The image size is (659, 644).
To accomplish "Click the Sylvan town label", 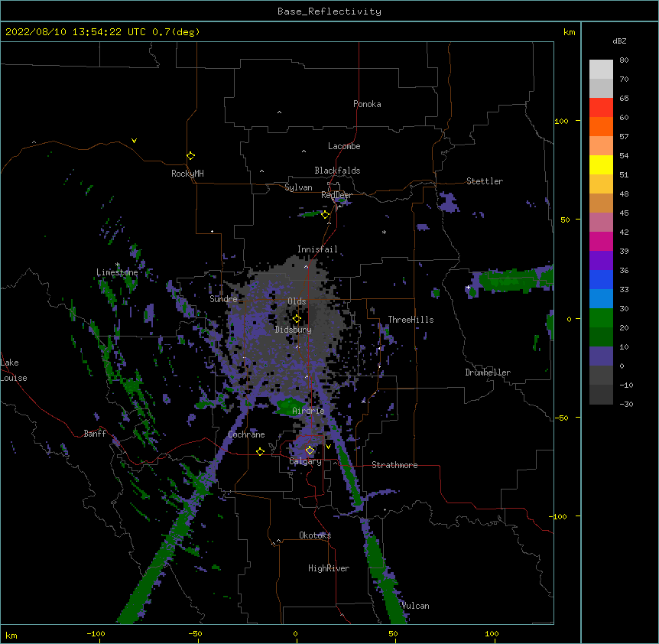I will (298, 187).
